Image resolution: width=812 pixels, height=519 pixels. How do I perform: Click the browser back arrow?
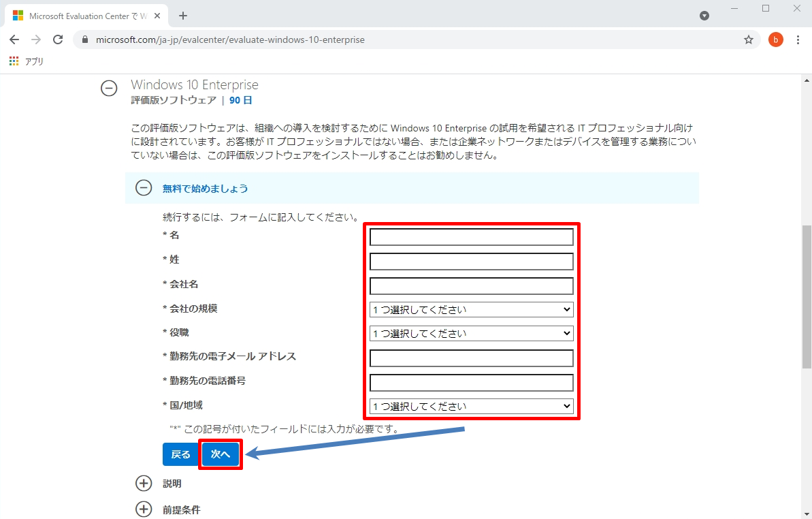pos(14,40)
